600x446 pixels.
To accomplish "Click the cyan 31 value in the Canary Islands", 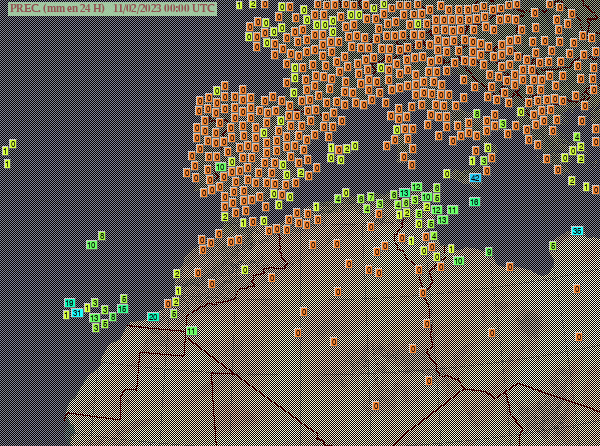I will [77, 313].
